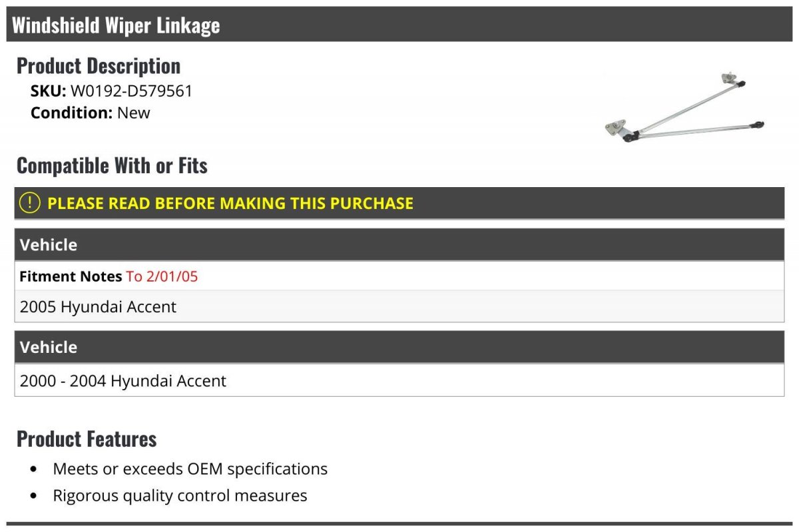Click the Compatible With or Fits heading
The image size is (799, 532).
[x=112, y=165]
